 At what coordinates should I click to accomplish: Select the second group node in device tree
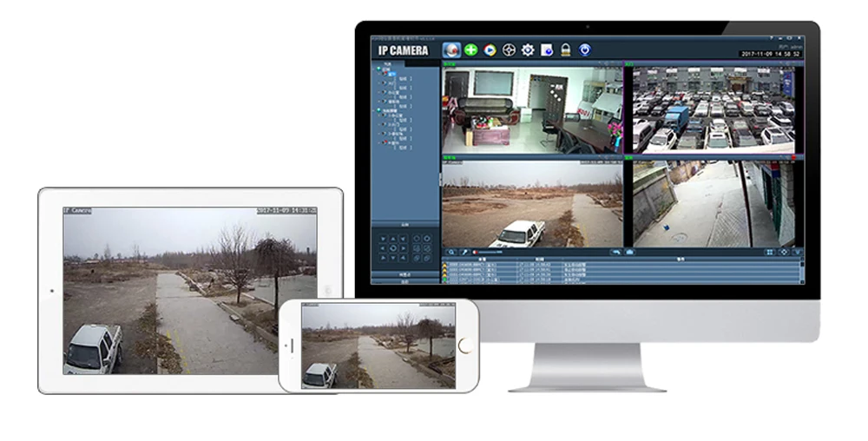(387, 110)
